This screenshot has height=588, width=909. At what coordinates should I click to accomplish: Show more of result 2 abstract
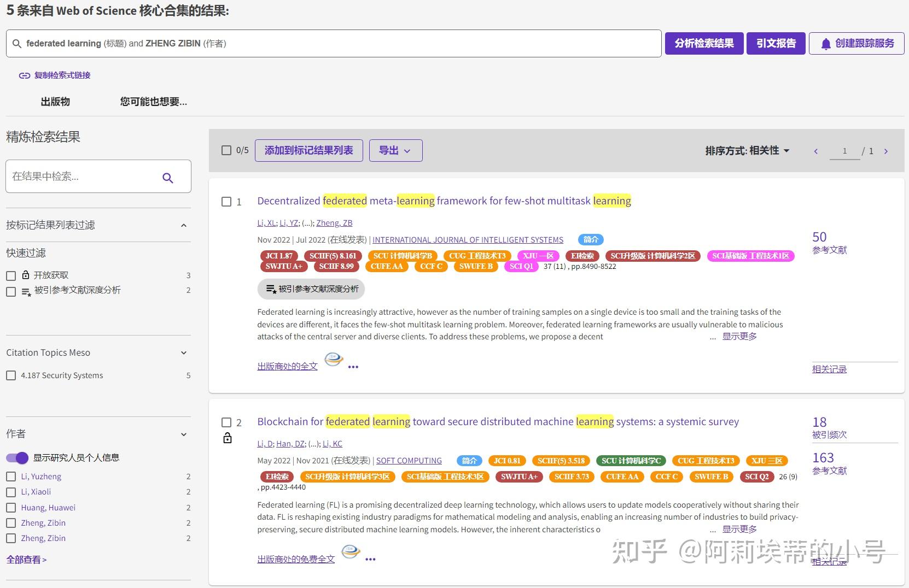click(x=739, y=530)
